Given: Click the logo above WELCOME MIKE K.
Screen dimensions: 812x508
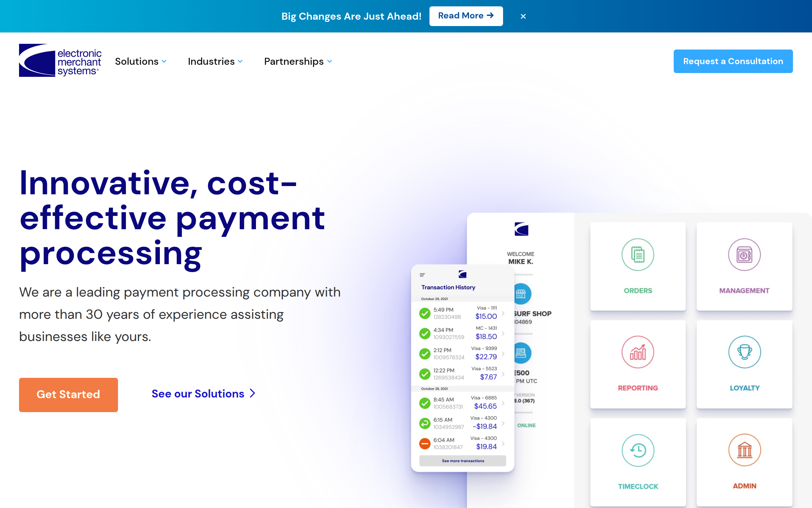Looking at the screenshot, I should tap(521, 229).
